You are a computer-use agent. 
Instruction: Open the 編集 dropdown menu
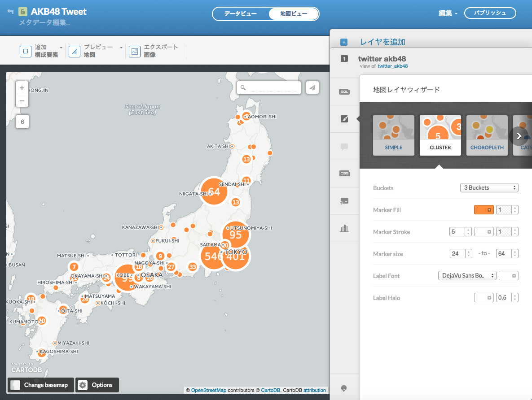coord(448,13)
